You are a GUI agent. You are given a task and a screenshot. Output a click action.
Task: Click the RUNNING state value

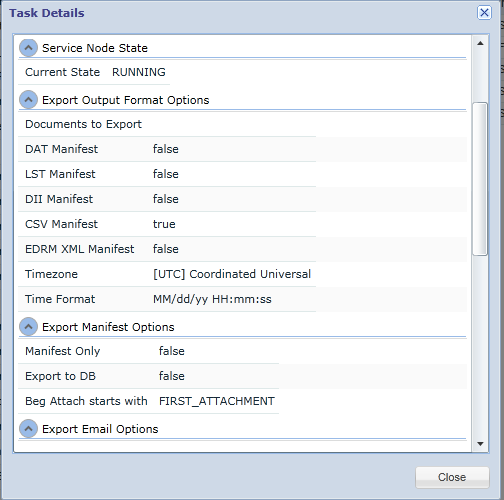(139, 72)
